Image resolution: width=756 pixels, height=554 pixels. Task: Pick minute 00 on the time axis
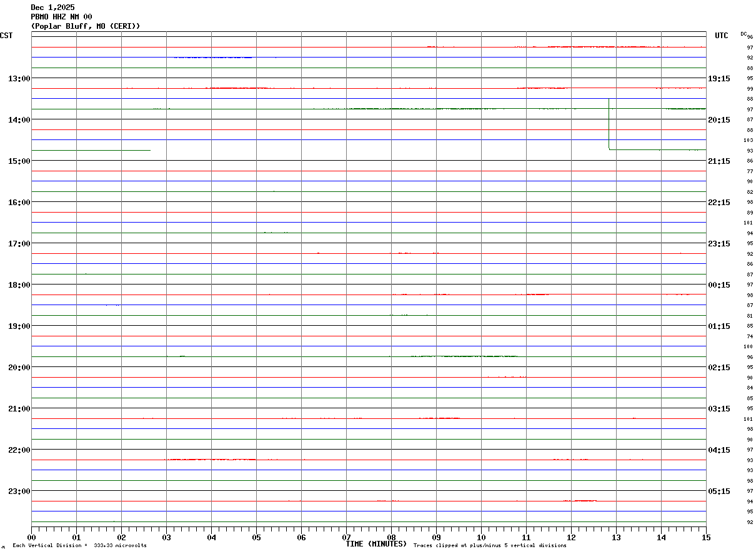pos(31,537)
